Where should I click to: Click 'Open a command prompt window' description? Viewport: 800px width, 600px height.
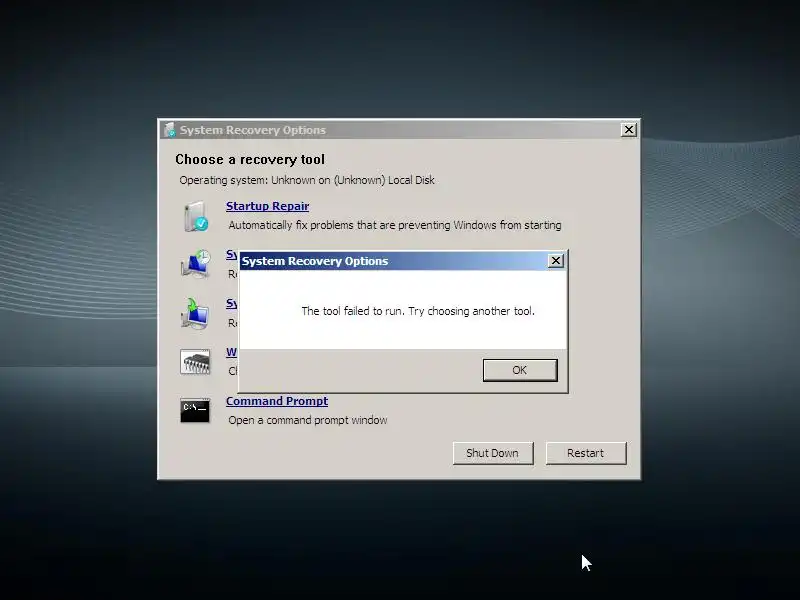coord(308,420)
